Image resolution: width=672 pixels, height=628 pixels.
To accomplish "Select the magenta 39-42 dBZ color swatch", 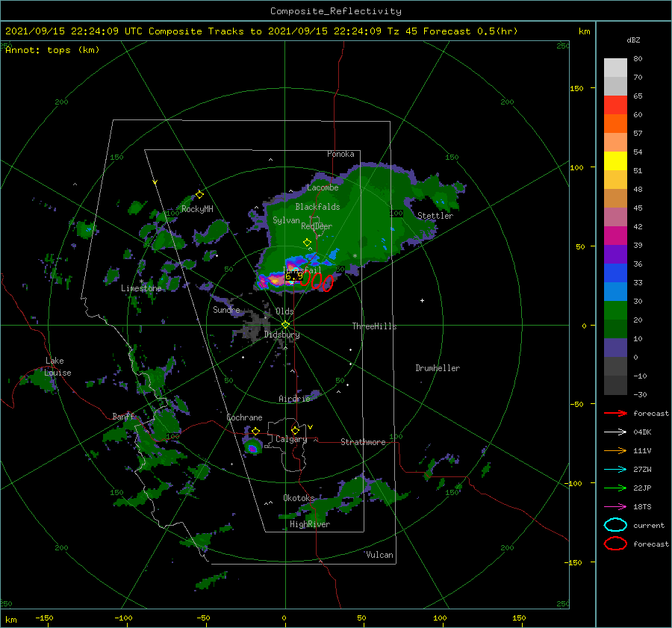I will coord(615,236).
